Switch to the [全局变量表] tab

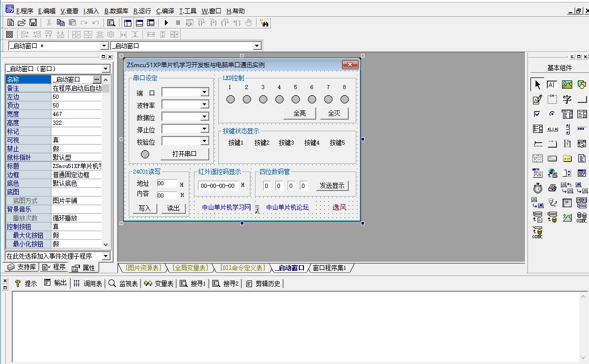tap(190, 268)
